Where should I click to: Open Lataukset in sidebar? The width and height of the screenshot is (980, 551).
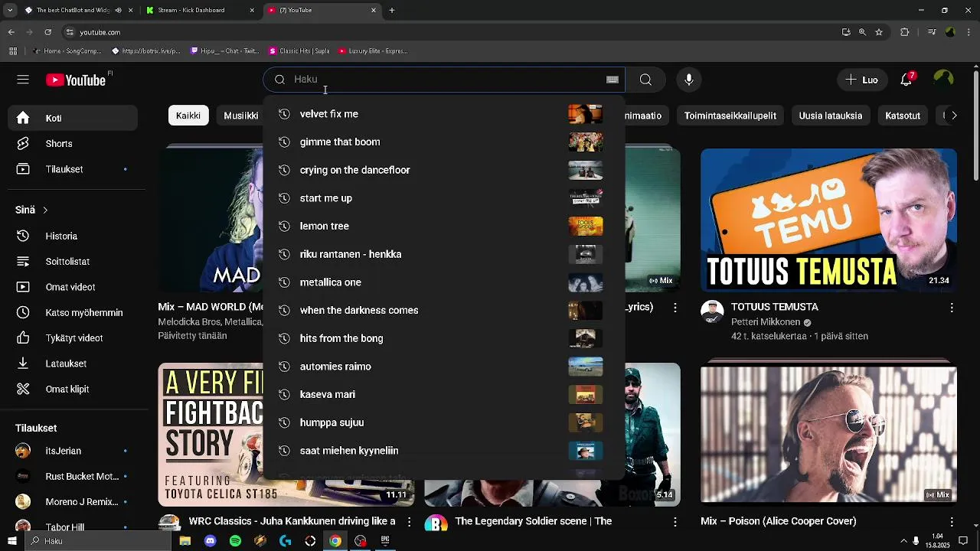pos(73,364)
